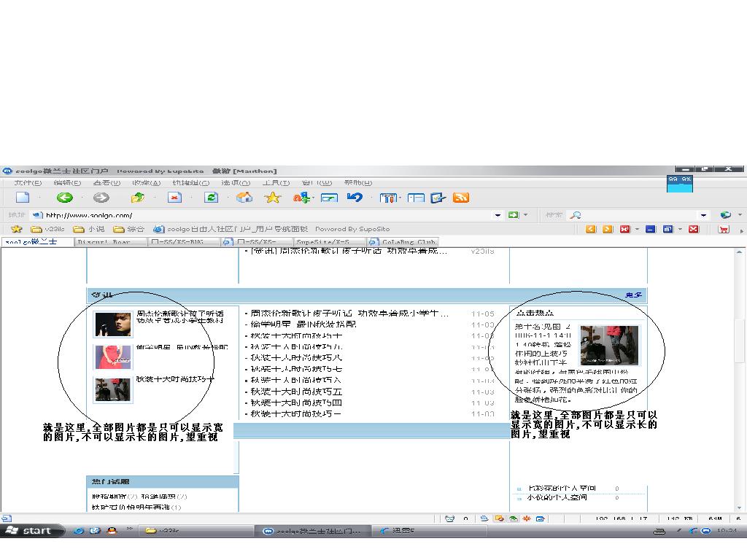Expand the Go button dropdown arrow
This screenshot has height=560, width=747.
tap(525, 215)
